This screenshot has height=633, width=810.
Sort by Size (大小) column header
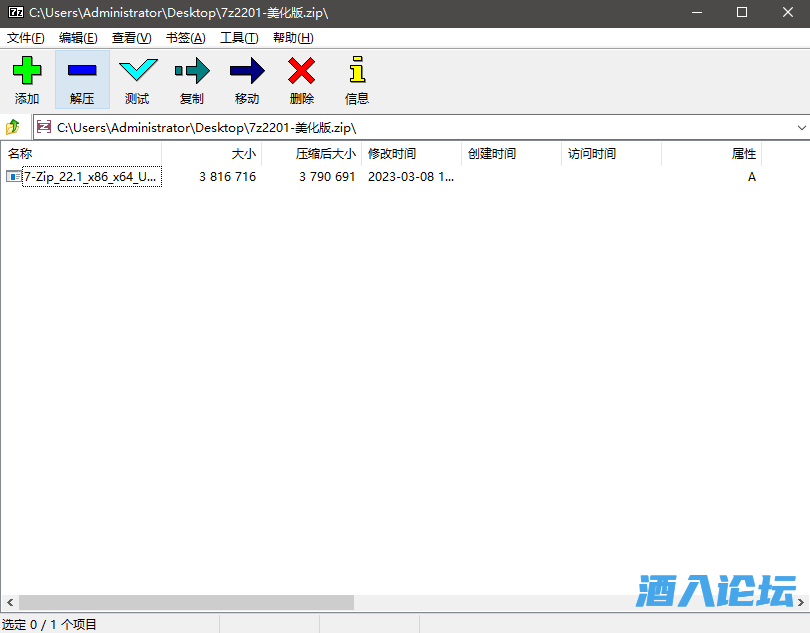(x=212, y=154)
